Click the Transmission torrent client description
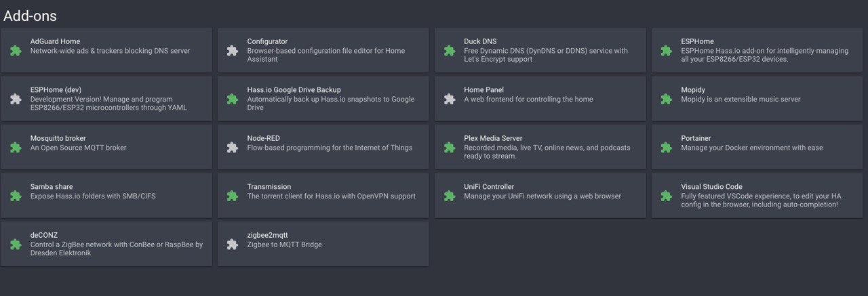Image resolution: width=868 pixels, height=296 pixels. tap(331, 196)
